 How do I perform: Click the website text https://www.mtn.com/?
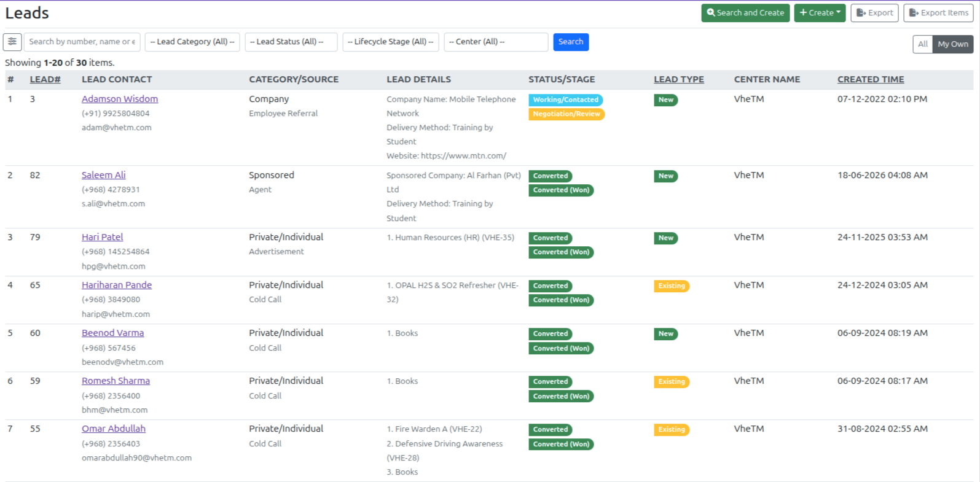464,156
